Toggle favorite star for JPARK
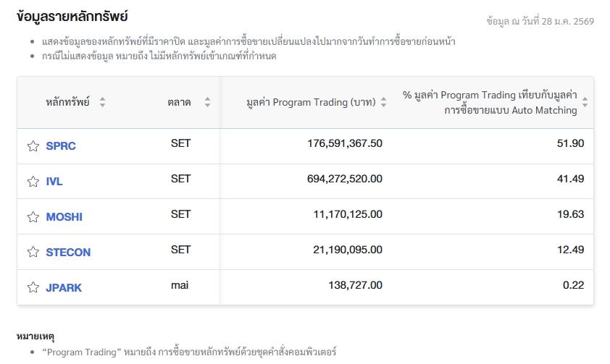 (33, 288)
